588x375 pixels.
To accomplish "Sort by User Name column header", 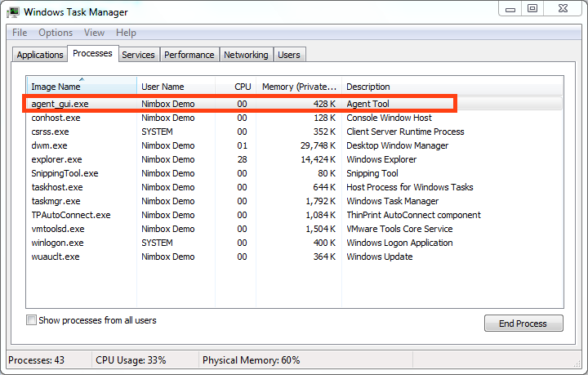I will pyautogui.click(x=176, y=87).
